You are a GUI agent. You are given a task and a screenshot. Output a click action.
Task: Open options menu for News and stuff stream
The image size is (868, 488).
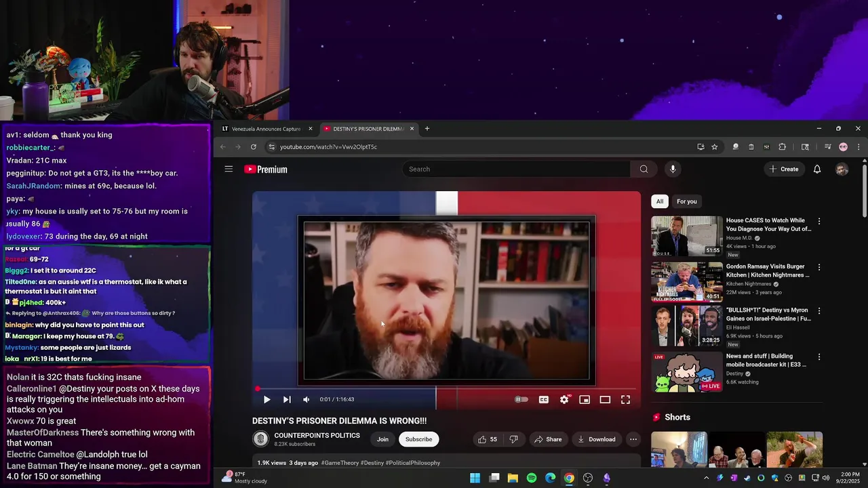tap(819, 357)
